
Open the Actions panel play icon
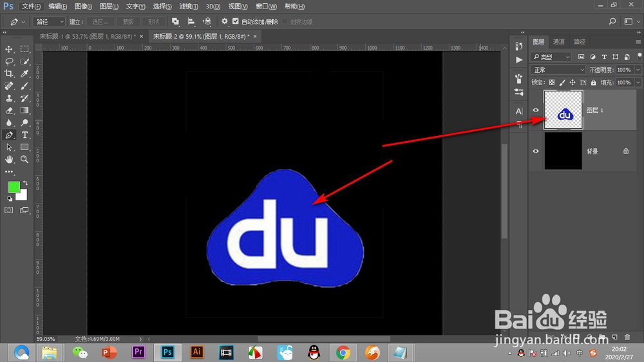coord(519,60)
